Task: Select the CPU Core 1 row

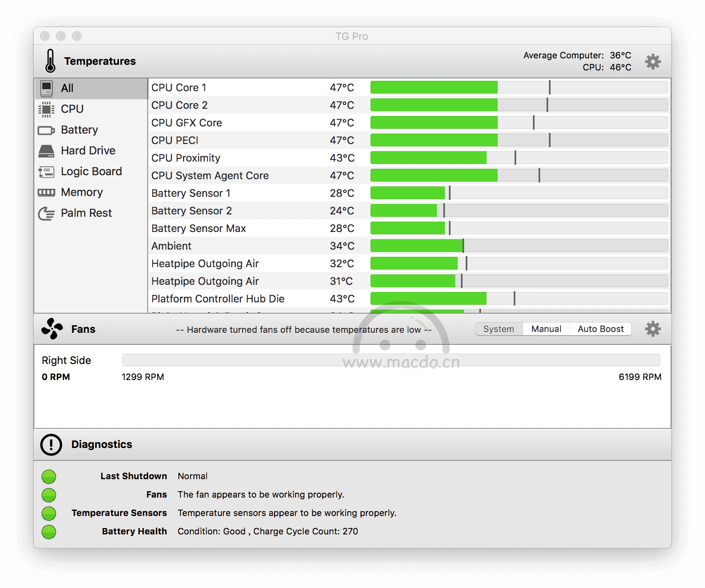Action: click(x=409, y=87)
